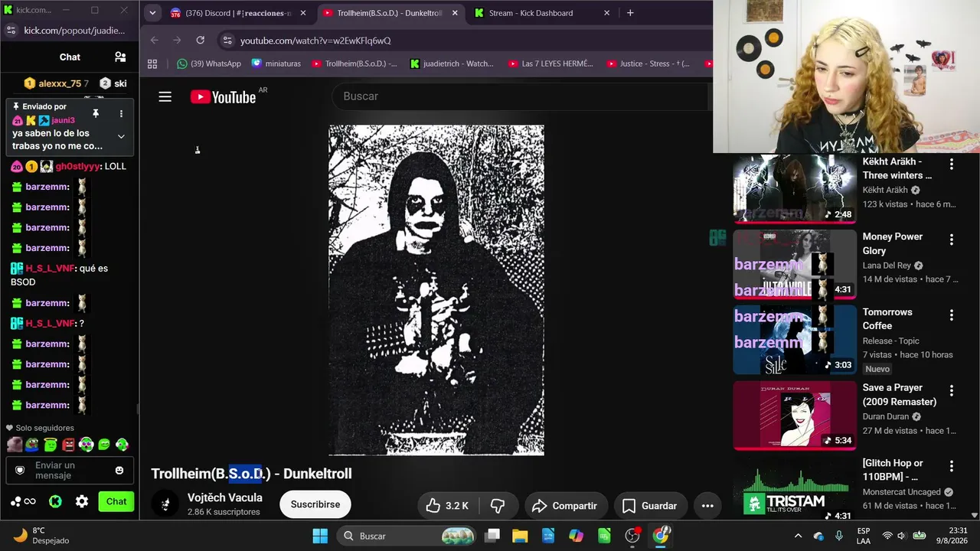Image resolution: width=980 pixels, height=551 pixels.
Task: Open the emoji picker in Kick chat
Action: tap(119, 470)
